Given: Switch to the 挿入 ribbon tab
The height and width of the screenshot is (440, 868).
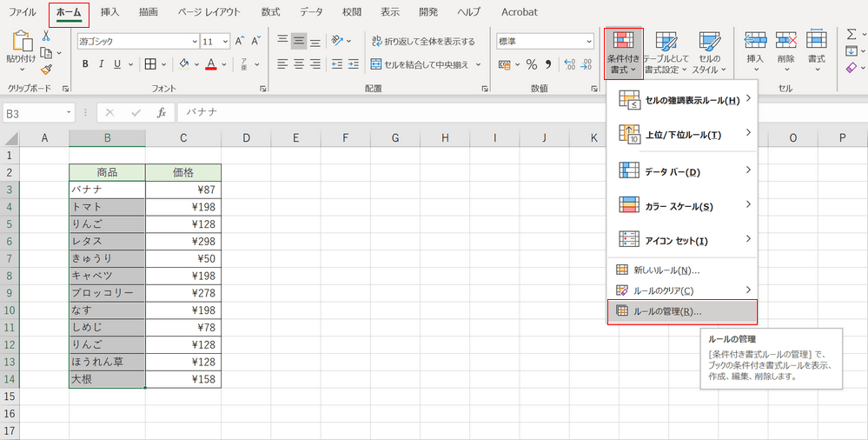Looking at the screenshot, I should pos(109,12).
